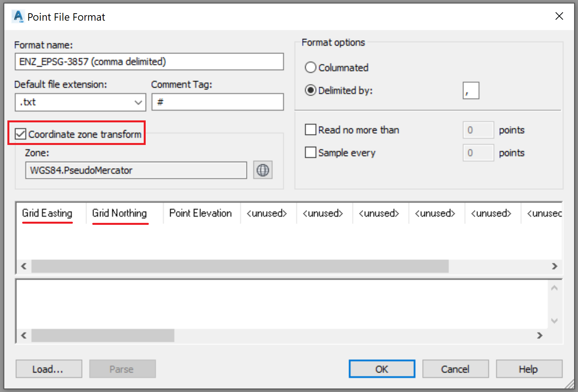Click the Civil 3D application icon
The image size is (578, 392).
[x=18, y=16]
